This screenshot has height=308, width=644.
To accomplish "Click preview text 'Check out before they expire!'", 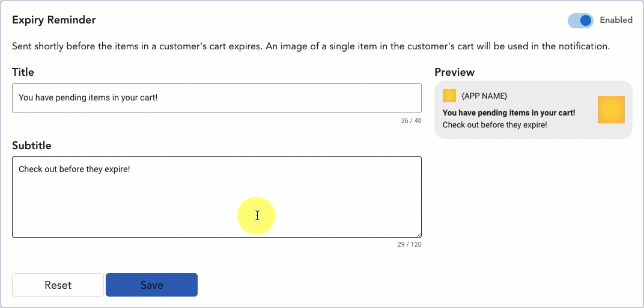I will (495, 124).
